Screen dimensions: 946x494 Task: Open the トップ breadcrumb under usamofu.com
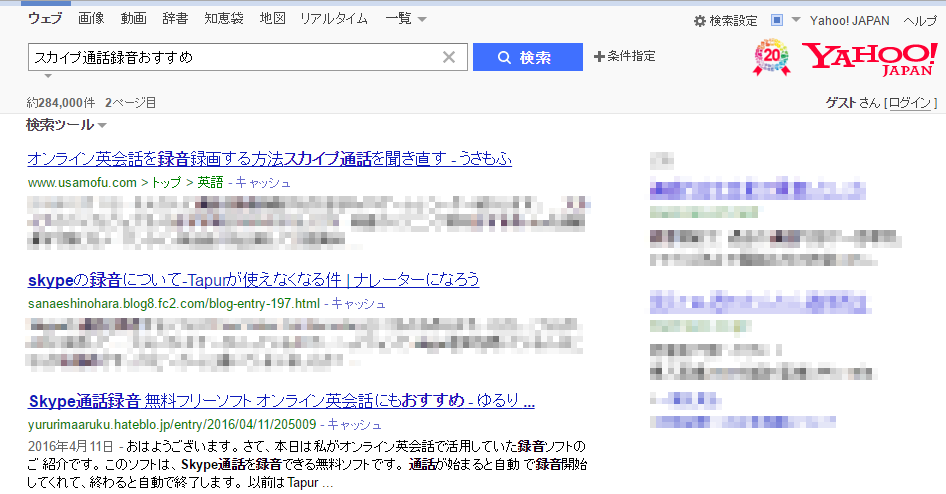(166, 183)
